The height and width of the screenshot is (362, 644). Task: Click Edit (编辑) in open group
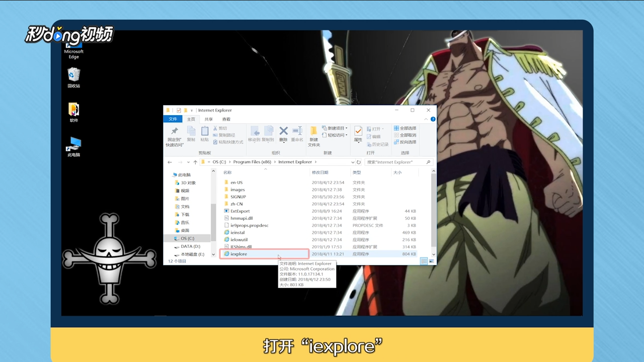pos(373,136)
